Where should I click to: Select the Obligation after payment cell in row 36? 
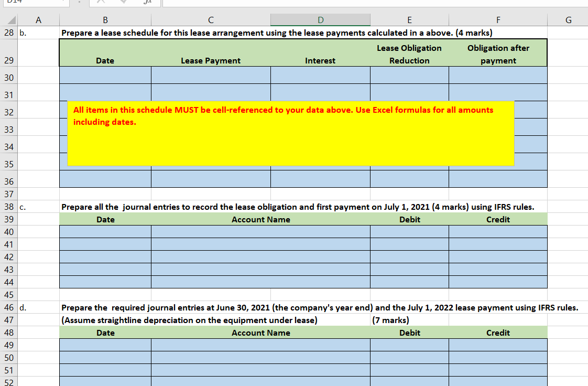point(498,179)
